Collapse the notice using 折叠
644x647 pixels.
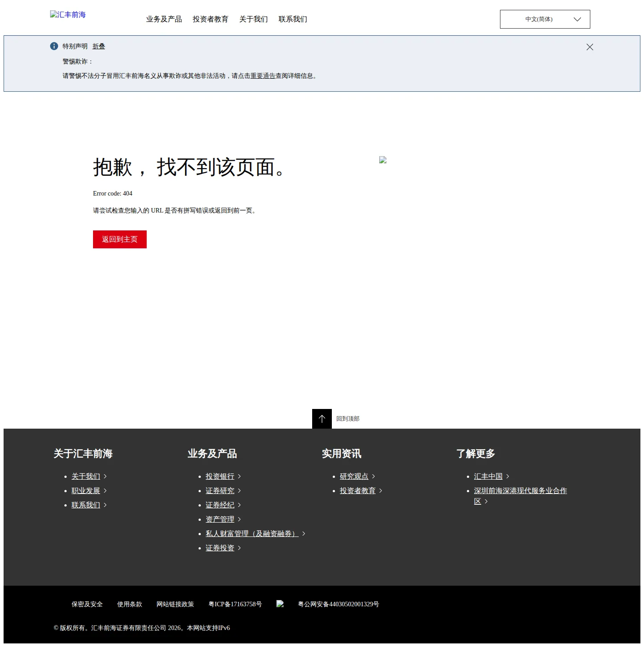[x=99, y=46]
